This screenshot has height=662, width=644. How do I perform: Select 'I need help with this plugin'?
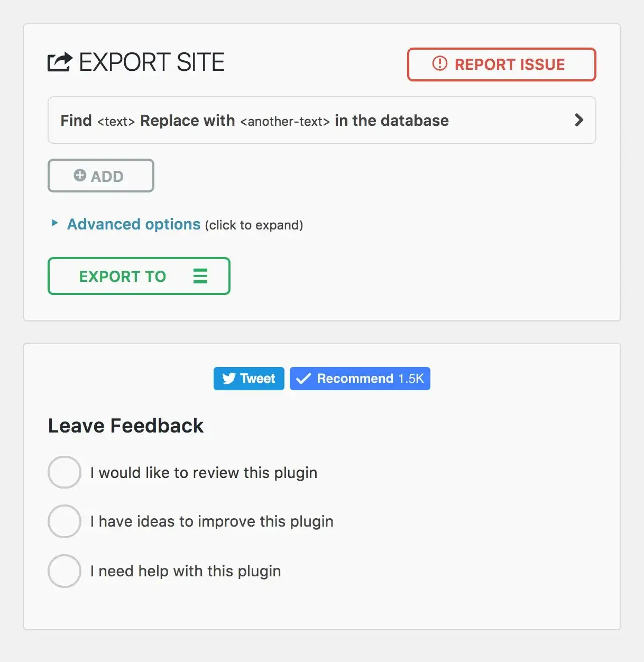tap(64, 571)
